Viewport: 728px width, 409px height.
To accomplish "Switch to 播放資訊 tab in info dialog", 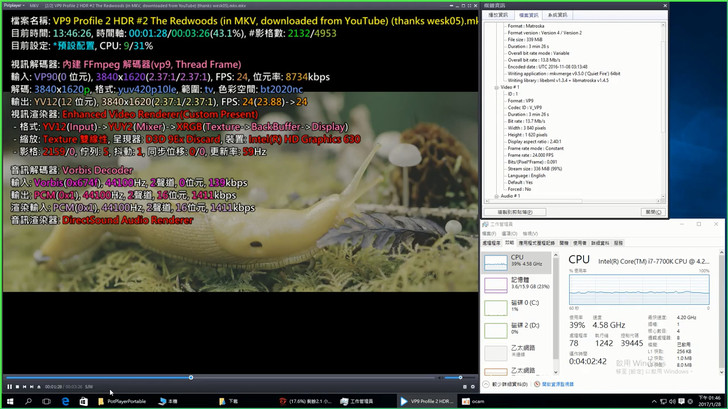I will coord(498,15).
